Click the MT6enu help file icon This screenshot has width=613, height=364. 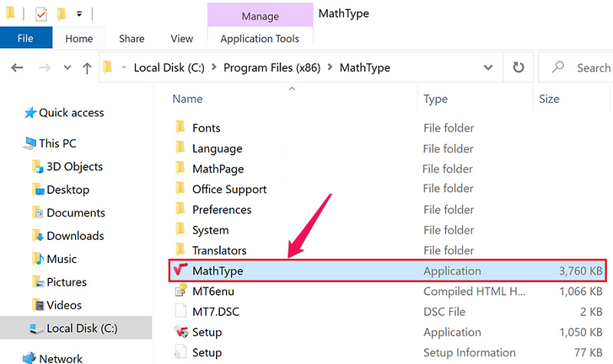coord(181,290)
